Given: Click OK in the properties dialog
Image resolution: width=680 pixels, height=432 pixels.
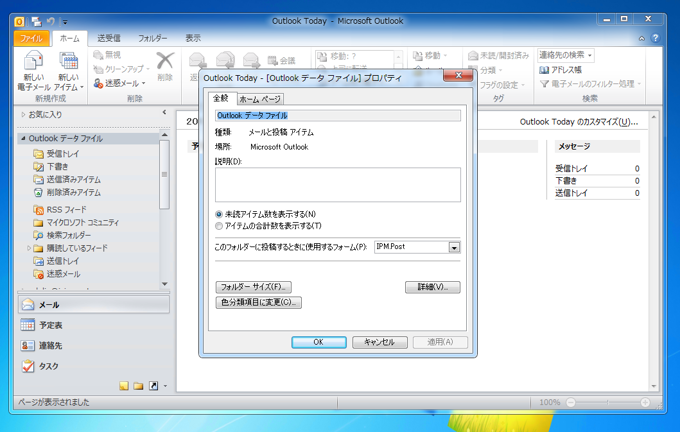Looking at the screenshot, I should coord(319,342).
